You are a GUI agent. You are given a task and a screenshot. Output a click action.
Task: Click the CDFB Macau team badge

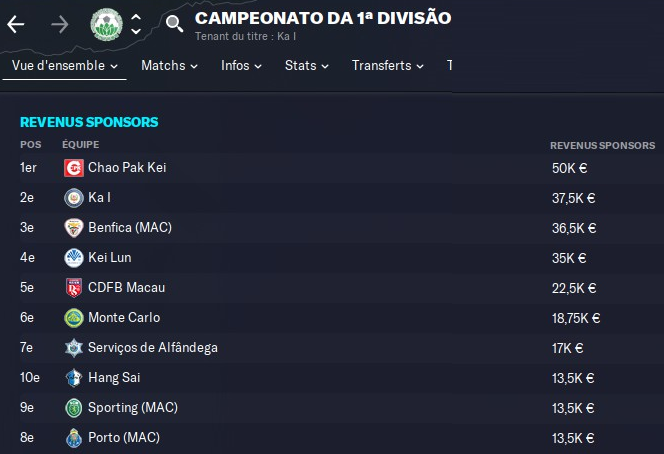(73, 288)
